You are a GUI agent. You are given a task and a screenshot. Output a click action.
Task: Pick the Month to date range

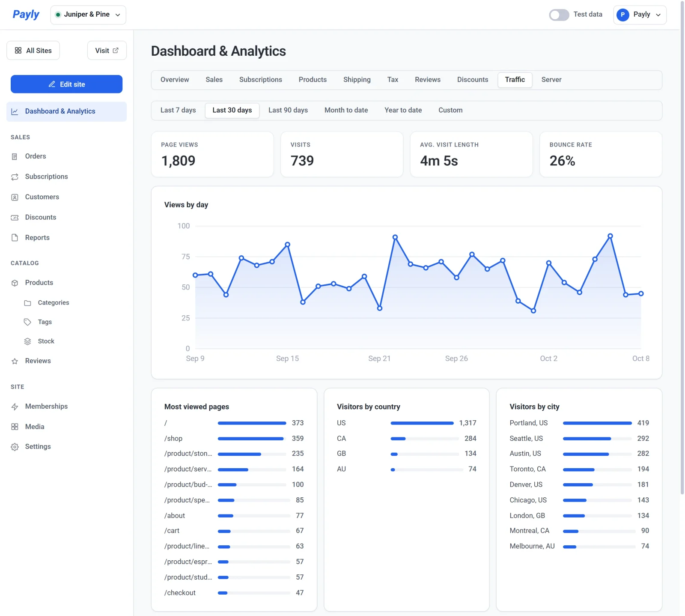346,110
